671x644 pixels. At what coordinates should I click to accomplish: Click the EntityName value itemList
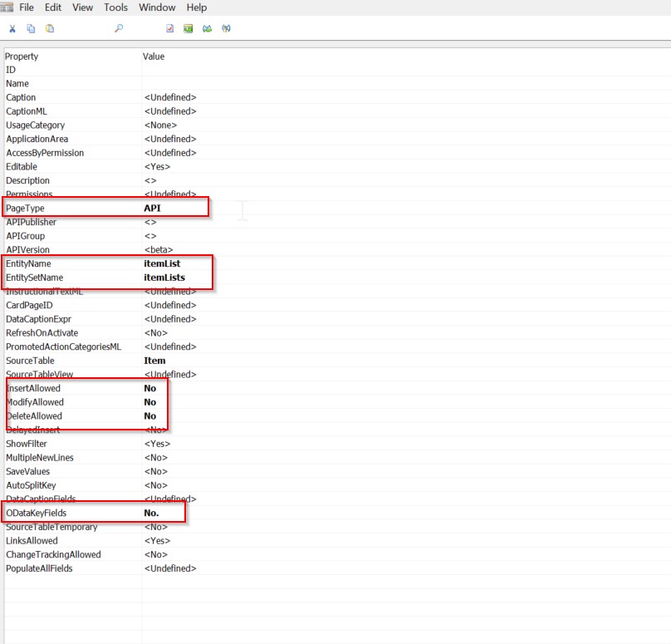tap(162, 263)
